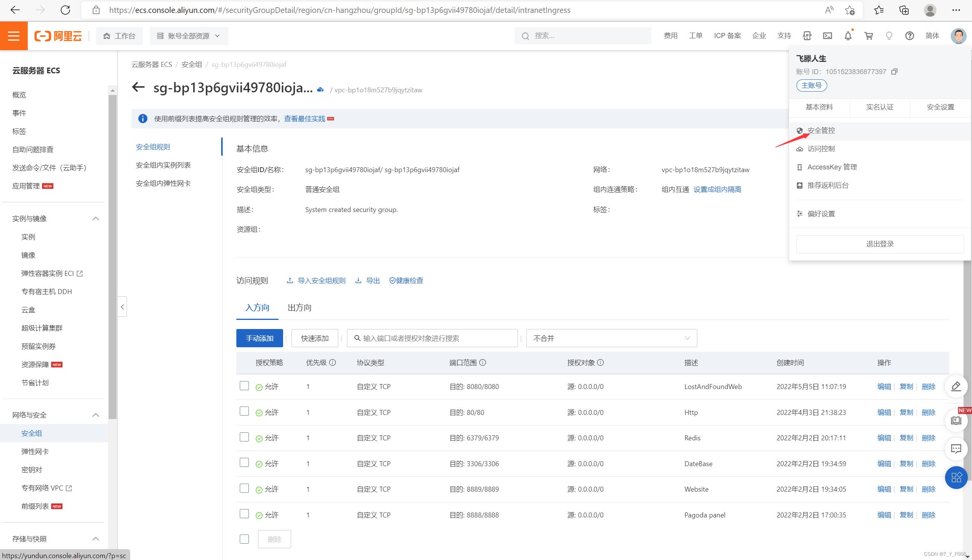Open Cloud Shell terminal icon

pos(827,36)
